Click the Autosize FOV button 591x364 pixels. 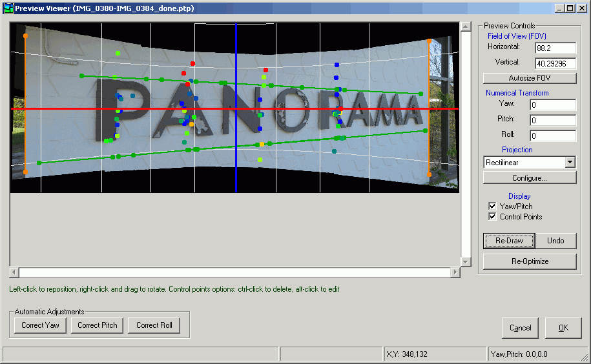[x=530, y=78]
